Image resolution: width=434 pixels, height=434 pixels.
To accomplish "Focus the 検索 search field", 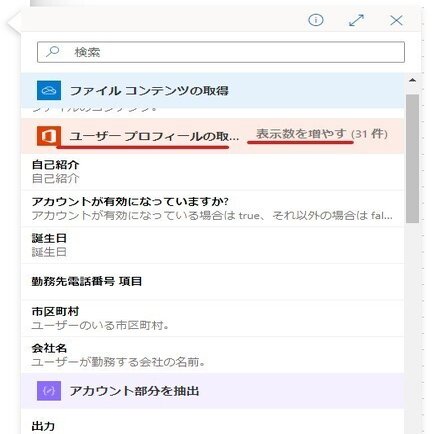I will (x=221, y=52).
